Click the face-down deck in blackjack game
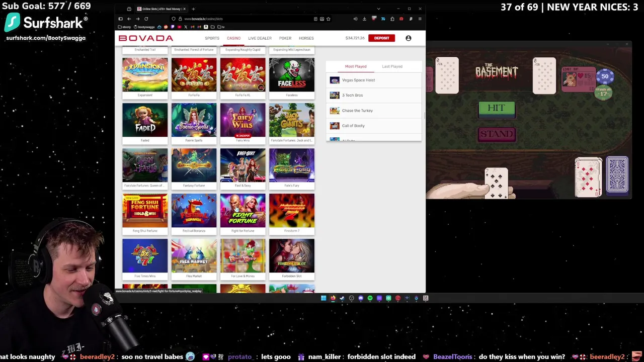The height and width of the screenshot is (362, 644). (617, 175)
